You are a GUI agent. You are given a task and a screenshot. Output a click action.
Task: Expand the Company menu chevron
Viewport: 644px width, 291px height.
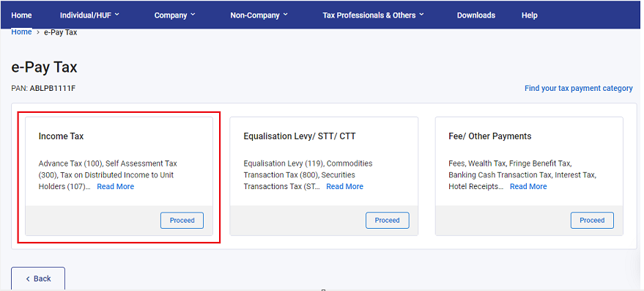pos(193,15)
